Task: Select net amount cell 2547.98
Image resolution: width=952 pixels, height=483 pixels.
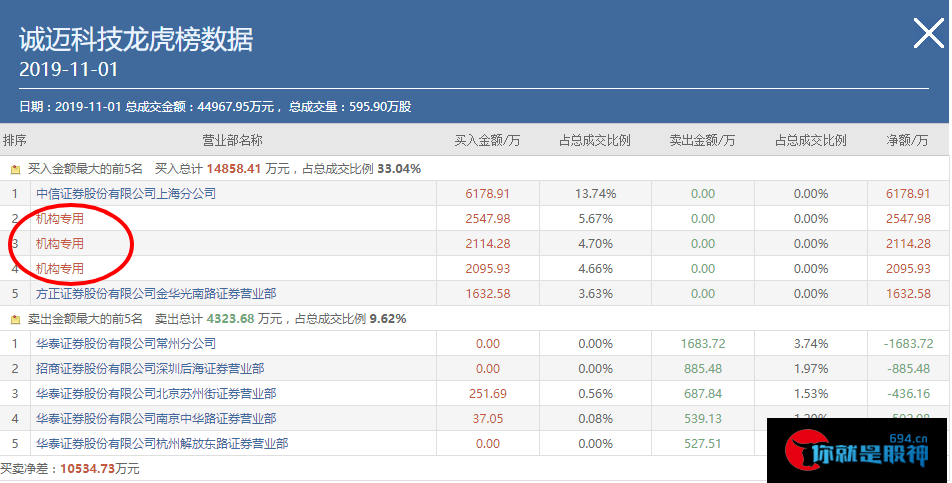Action: pyautogui.click(x=908, y=218)
